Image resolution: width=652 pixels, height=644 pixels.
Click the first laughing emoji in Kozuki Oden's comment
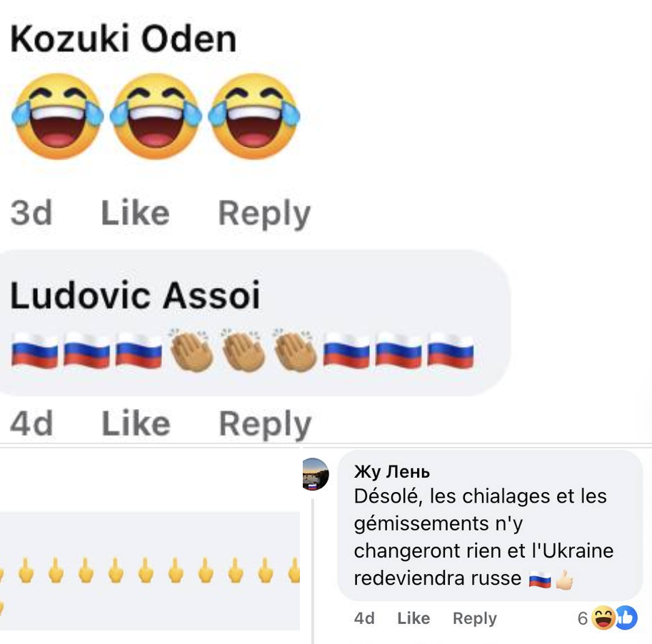pyautogui.click(x=58, y=116)
